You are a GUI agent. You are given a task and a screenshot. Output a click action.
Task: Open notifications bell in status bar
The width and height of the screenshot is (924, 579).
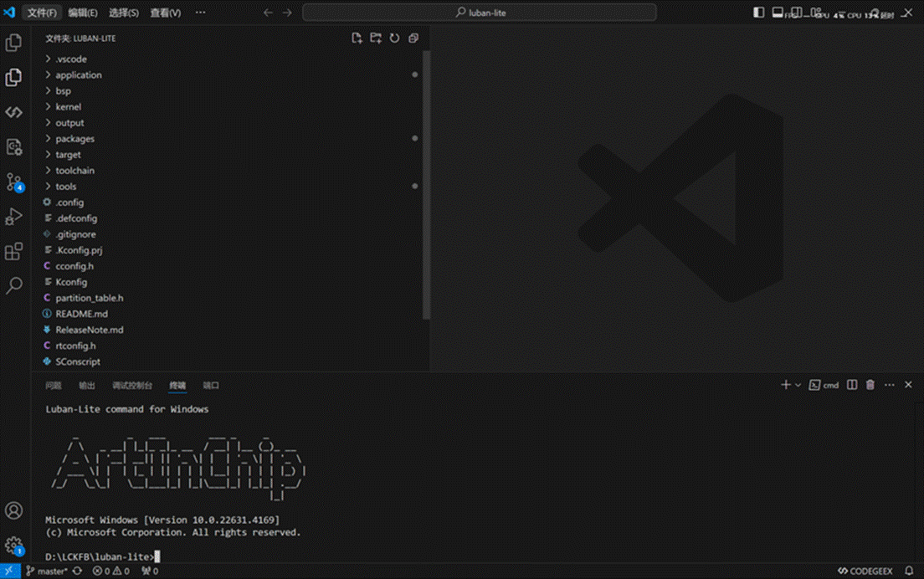(909, 571)
